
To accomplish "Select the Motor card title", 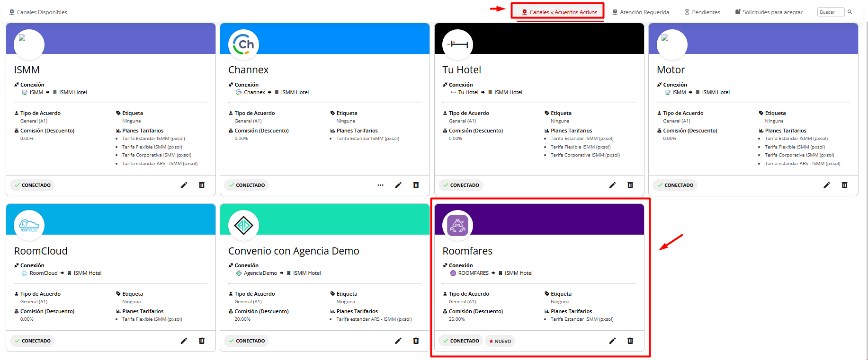I will coord(671,70).
